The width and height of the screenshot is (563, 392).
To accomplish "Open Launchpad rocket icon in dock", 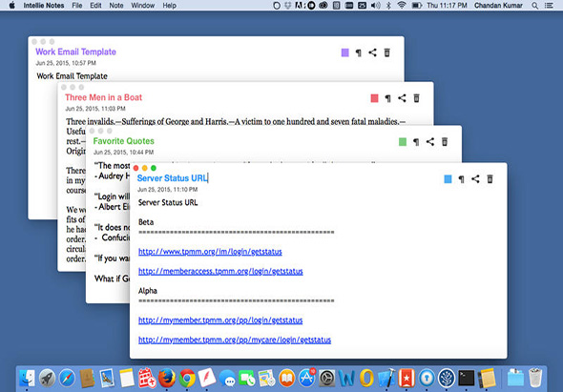I will (x=47, y=378).
